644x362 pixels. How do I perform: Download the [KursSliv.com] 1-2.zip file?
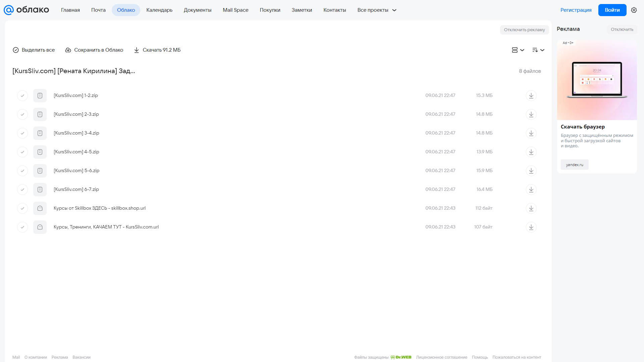(531, 96)
